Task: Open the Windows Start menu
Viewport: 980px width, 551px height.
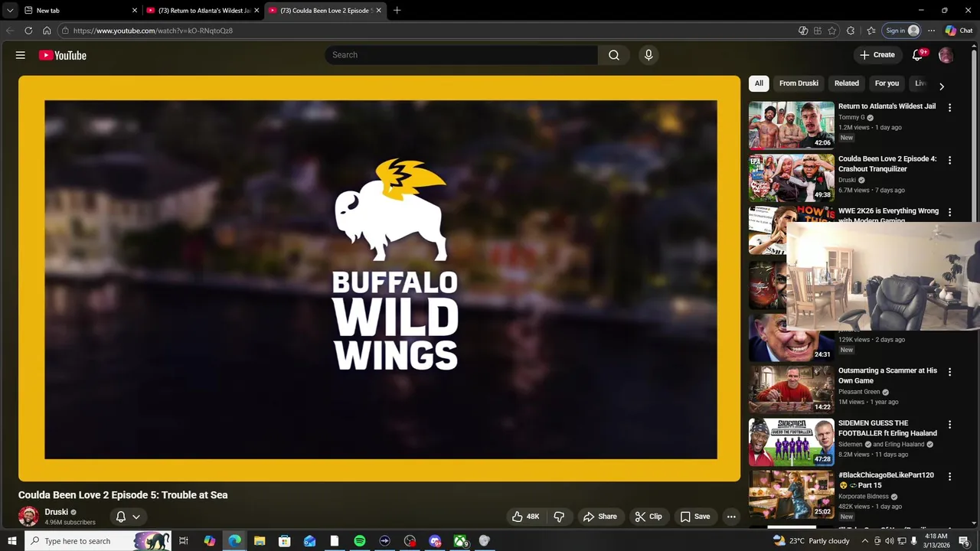Action: [x=11, y=541]
